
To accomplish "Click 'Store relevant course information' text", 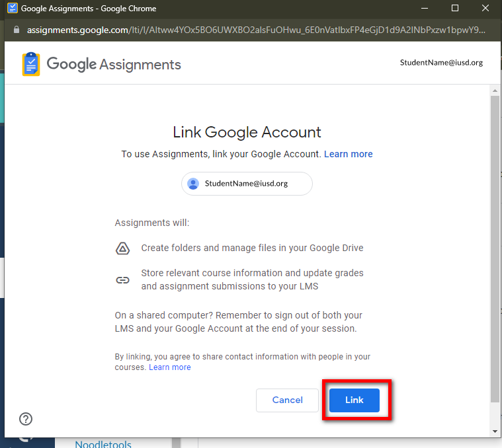I will [x=252, y=280].
